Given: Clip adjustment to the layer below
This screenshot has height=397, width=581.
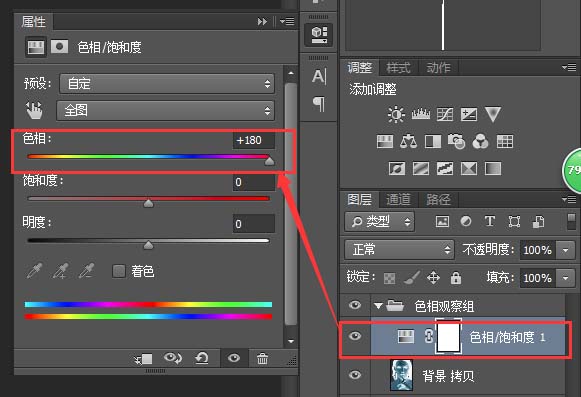Looking at the screenshot, I should (143, 358).
